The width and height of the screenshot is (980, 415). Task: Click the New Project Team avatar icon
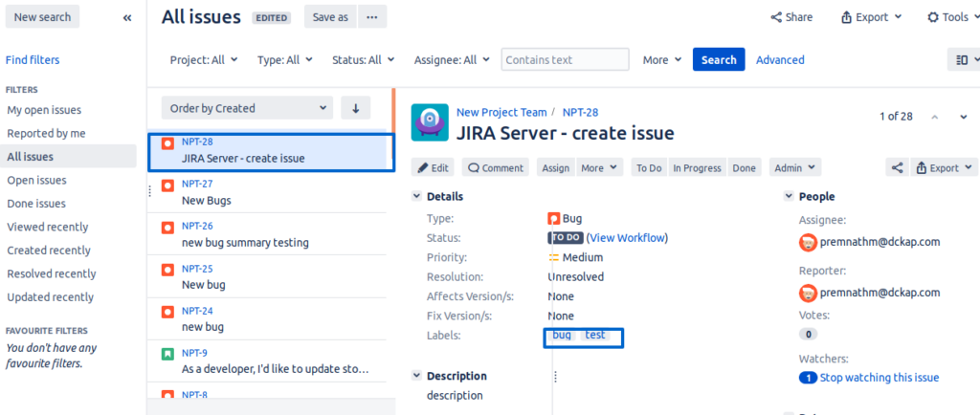[430, 122]
